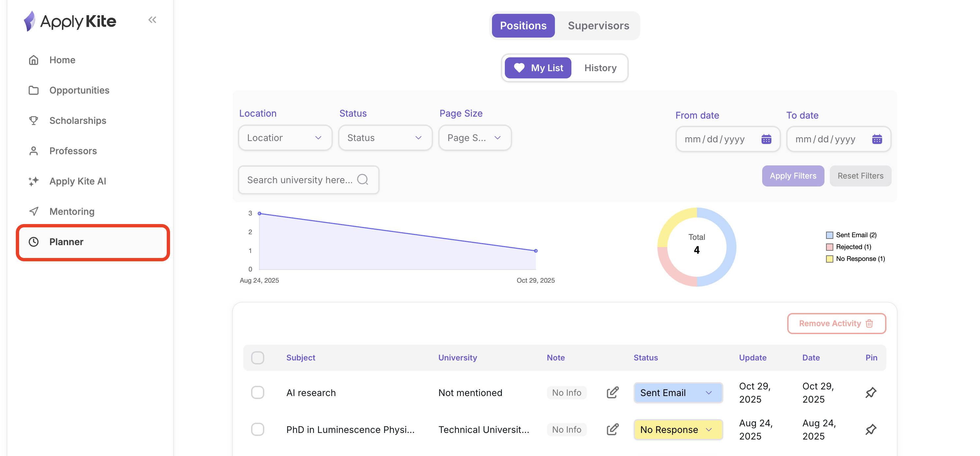Launch Apply Kite AI
Image resolution: width=980 pixels, height=456 pixels.
click(x=78, y=181)
